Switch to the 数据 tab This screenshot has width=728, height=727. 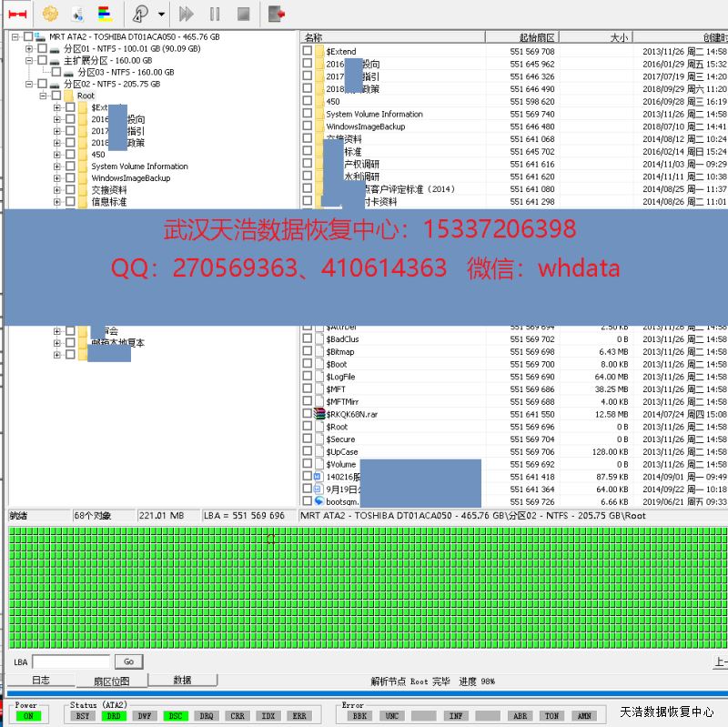[182, 680]
